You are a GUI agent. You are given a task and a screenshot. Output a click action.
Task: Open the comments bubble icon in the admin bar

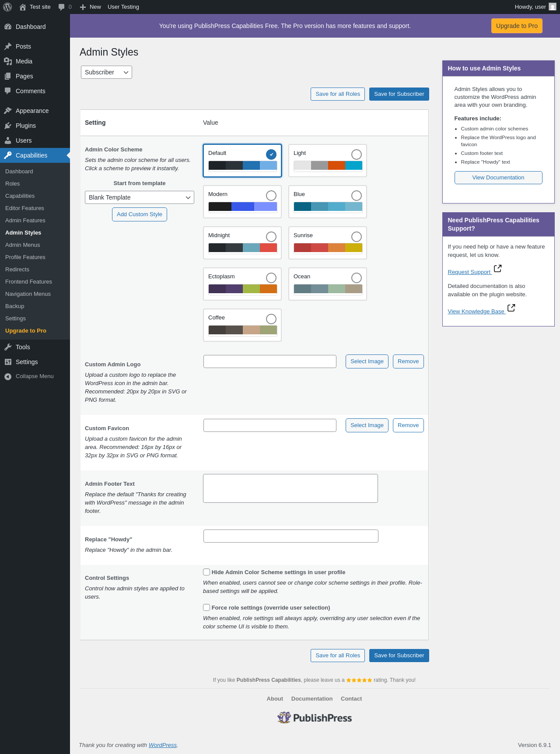[x=61, y=7]
